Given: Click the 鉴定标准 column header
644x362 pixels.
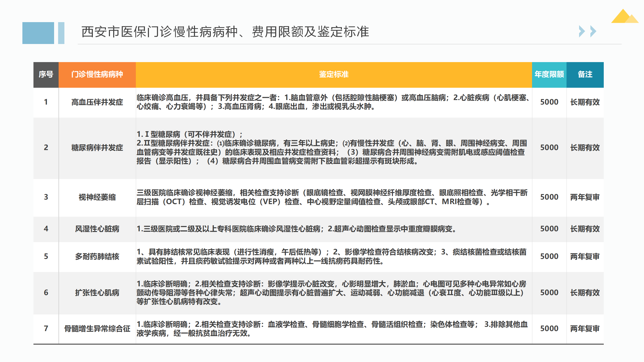Looking at the screenshot, I should [334, 74].
